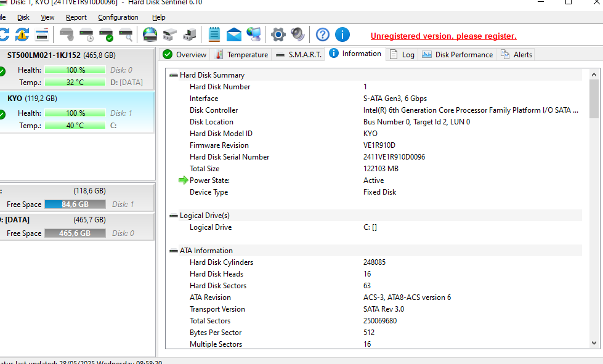Click the Refresh toolbar icon
Viewport: 603px width, 364px height.
coord(5,34)
